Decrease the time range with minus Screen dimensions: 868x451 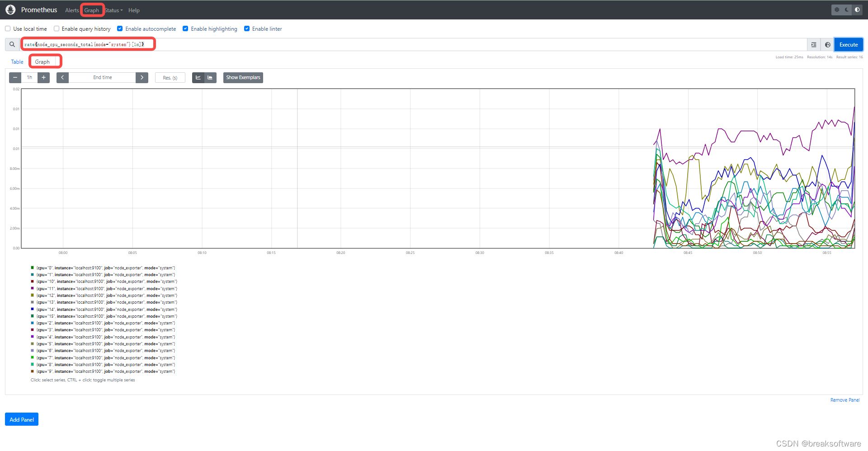(x=15, y=77)
